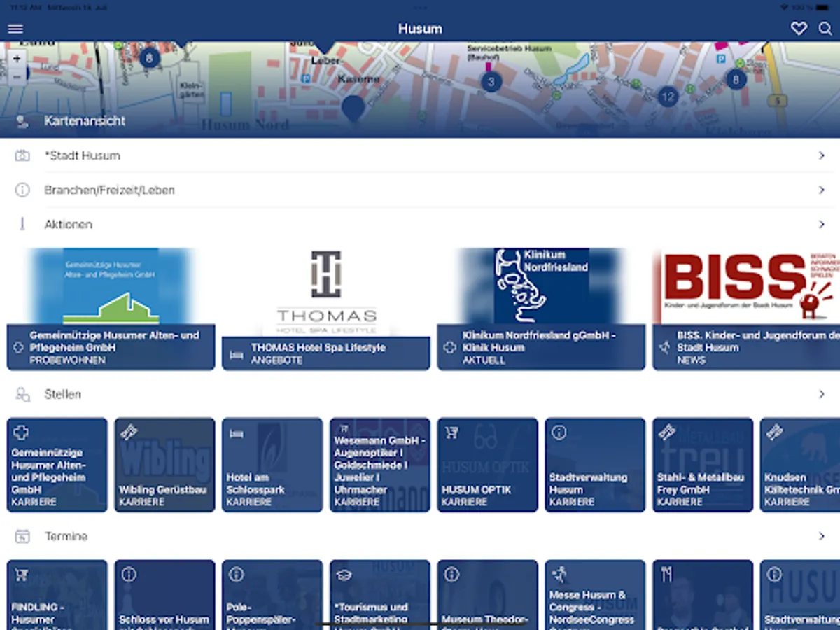Zoom out on the map
Screen dimensions: 840x630
pyautogui.click(x=17, y=76)
